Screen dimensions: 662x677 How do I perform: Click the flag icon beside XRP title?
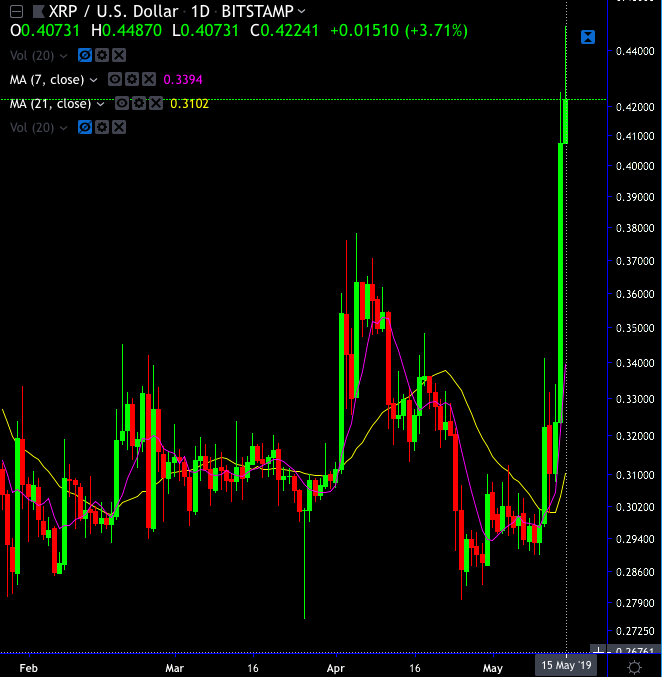(x=38, y=11)
